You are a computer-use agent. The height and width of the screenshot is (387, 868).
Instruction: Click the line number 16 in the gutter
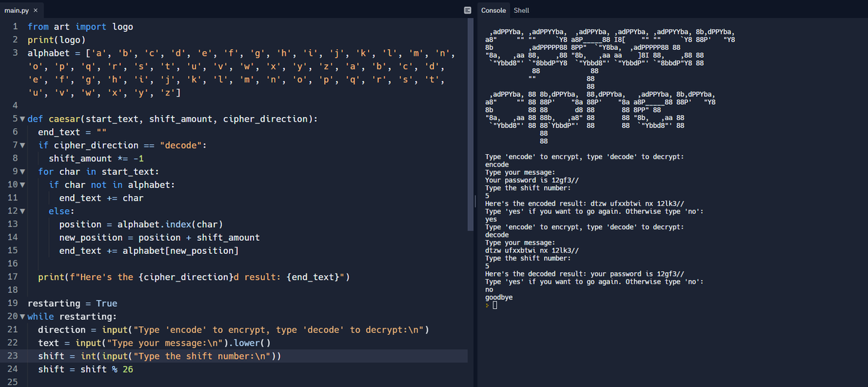tap(11, 264)
